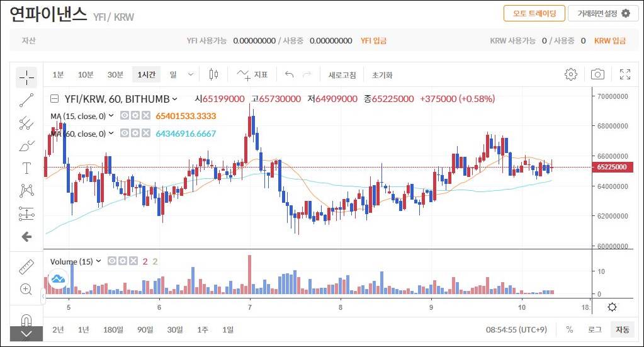The image size is (644, 347).
Task: Hide the MA 60 indicator with eye icon
Action: point(125,133)
